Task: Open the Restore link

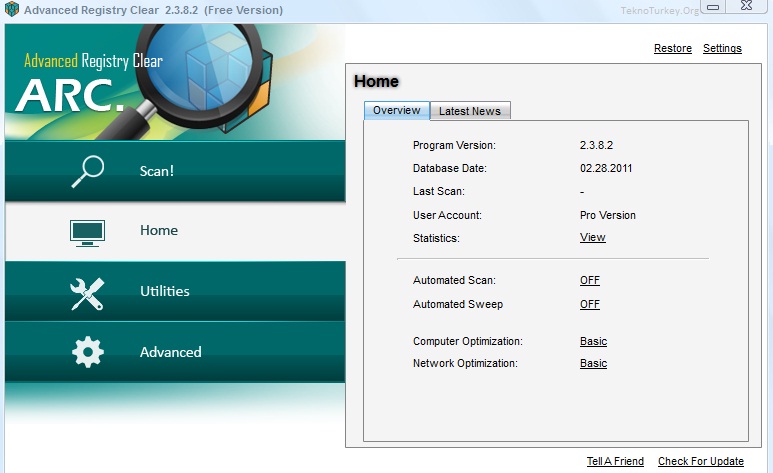Action: [672, 48]
